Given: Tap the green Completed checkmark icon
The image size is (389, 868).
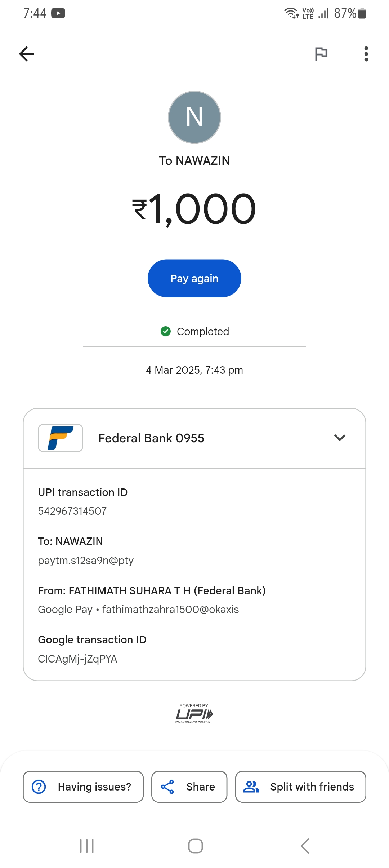Looking at the screenshot, I should click(x=166, y=331).
